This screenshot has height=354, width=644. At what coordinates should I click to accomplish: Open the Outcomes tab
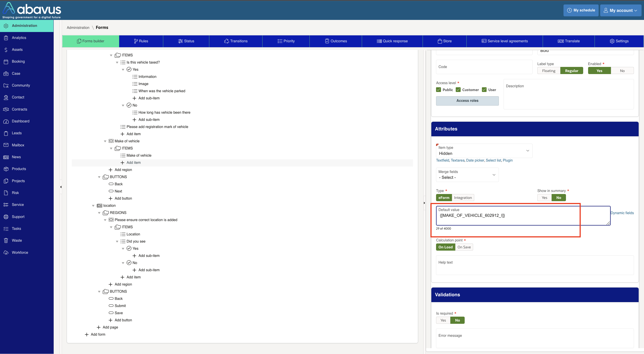336,41
